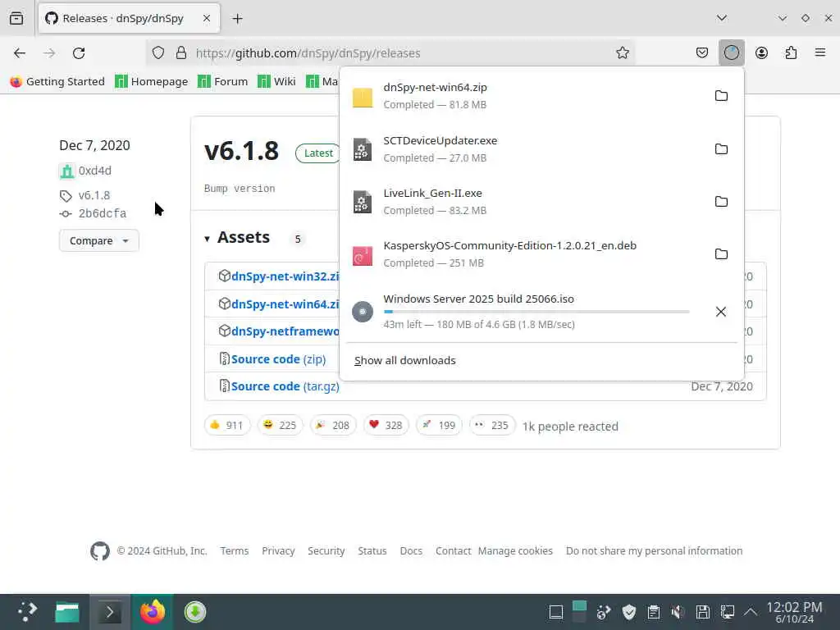Download dnSpy-net-win32.zip asset
The image size is (840, 630).
(x=285, y=276)
